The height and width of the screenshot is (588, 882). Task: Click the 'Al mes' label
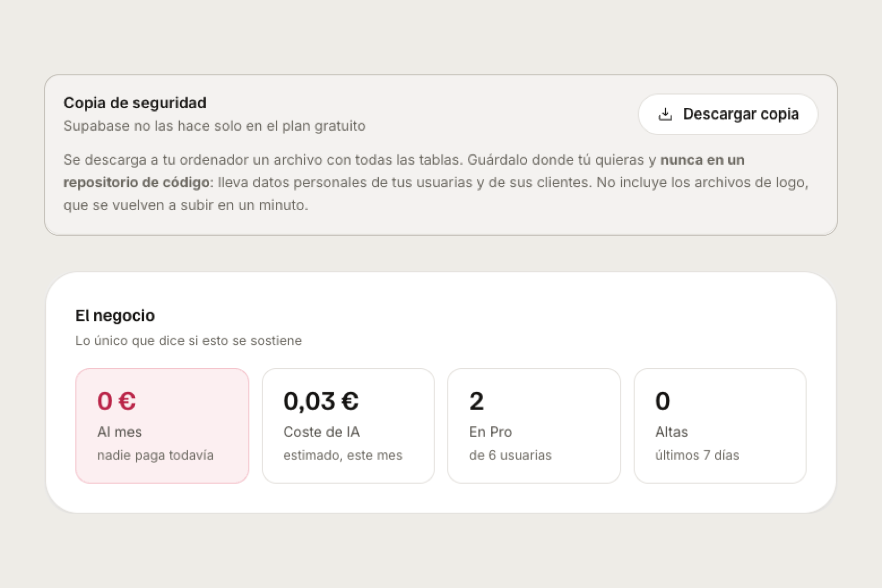point(120,432)
